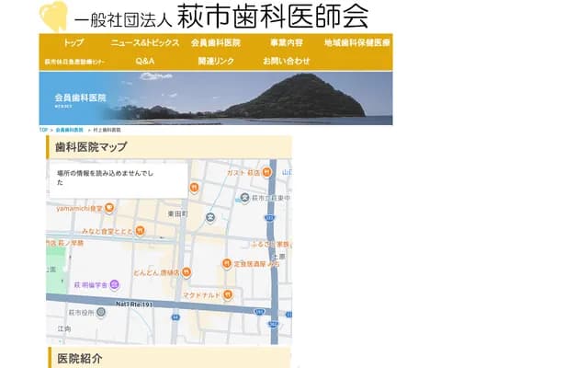Go to 会員歯科医院 nav menu
The image size is (588, 368).
pyautogui.click(x=215, y=43)
